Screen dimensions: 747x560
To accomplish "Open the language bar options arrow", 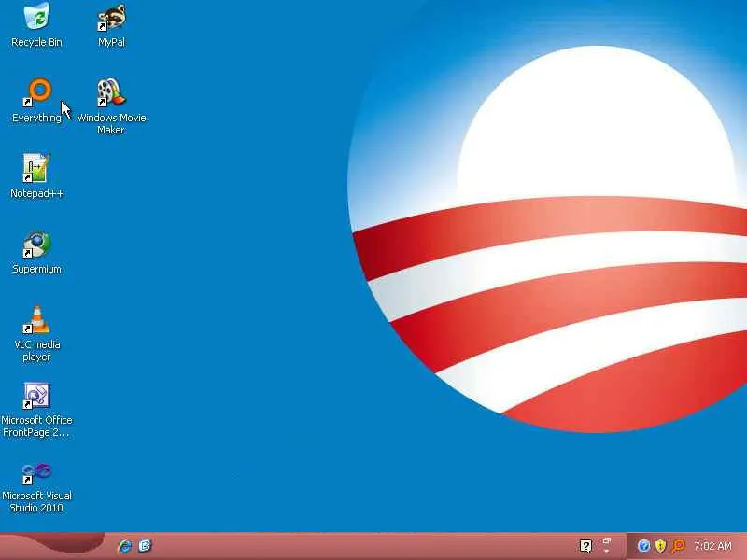I will [607, 551].
